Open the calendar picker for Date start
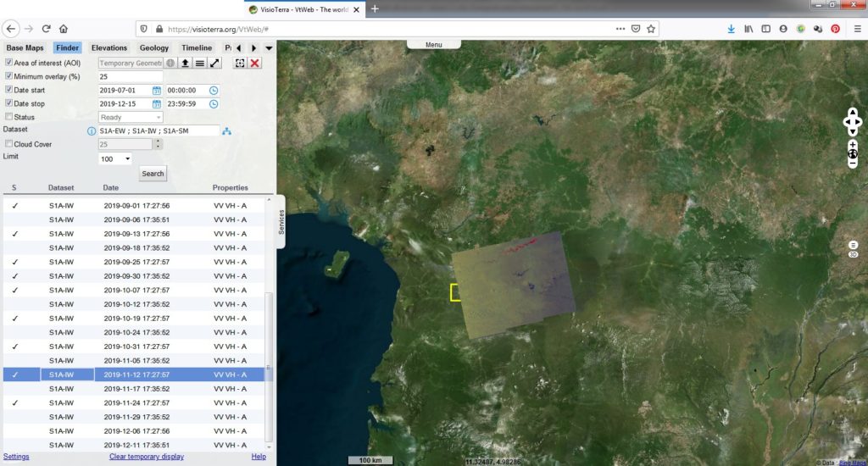Screen dimensions: 868x466 tap(157, 90)
